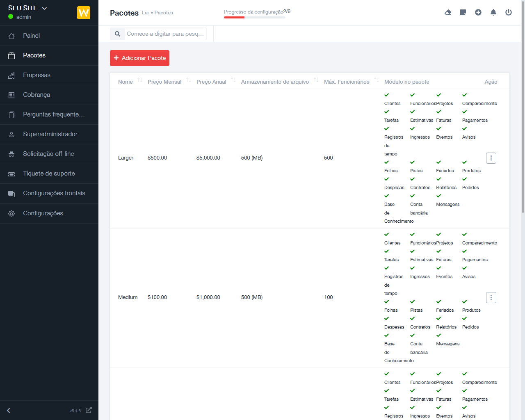This screenshot has width=525, height=420.
Task: Collapse the sidebar with left chevron
Action: click(9, 410)
